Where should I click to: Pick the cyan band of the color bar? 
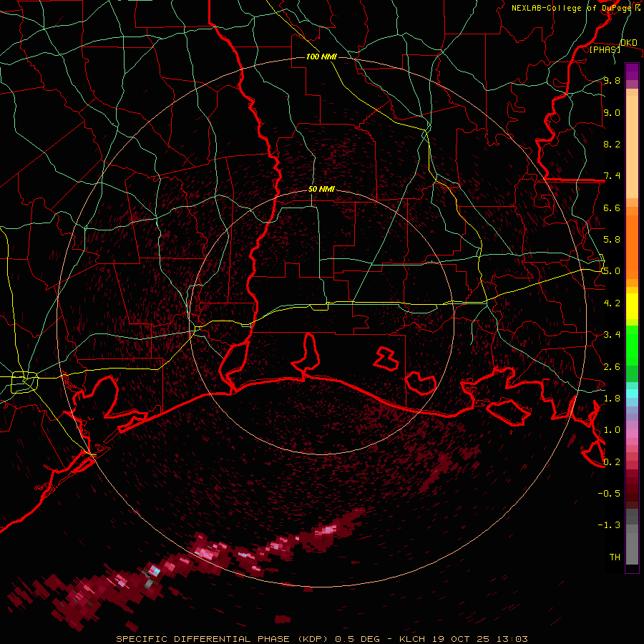tap(632, 394)
